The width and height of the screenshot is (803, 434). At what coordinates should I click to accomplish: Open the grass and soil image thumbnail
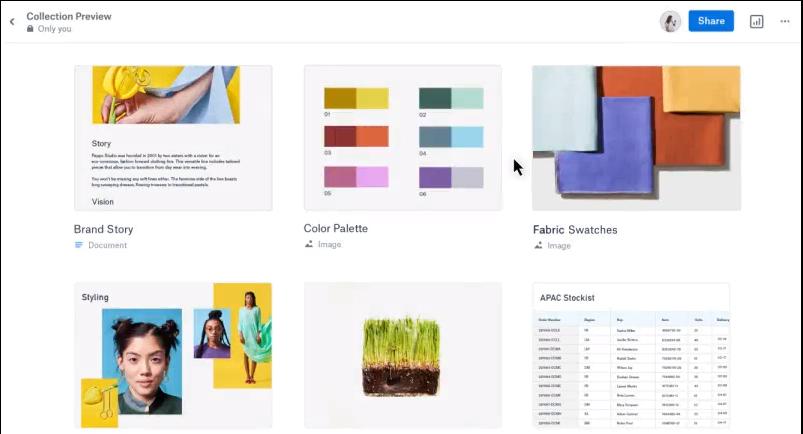click(403, 355)
